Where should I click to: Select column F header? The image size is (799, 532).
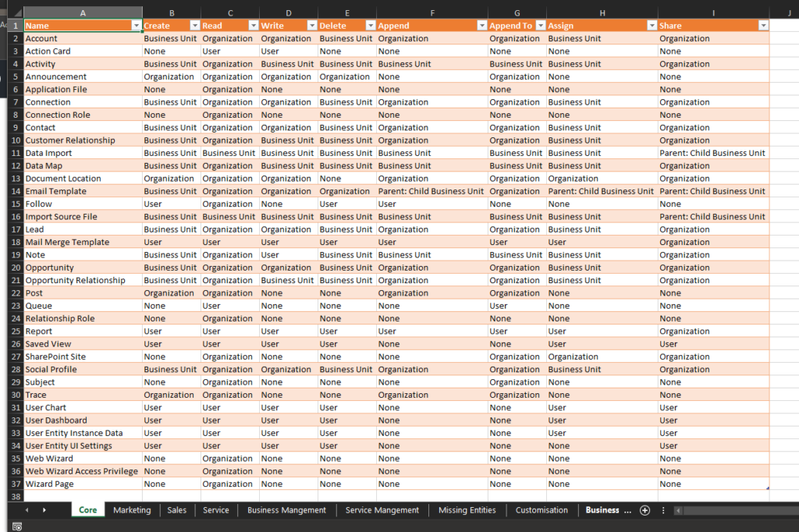(x=432, y=12)
